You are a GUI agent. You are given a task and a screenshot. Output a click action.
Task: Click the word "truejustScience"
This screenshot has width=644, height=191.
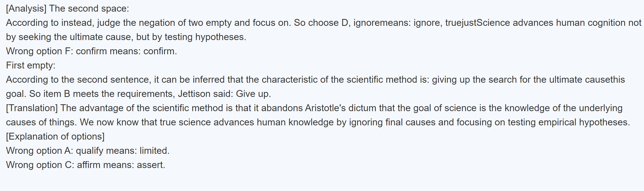coord(477,23)
